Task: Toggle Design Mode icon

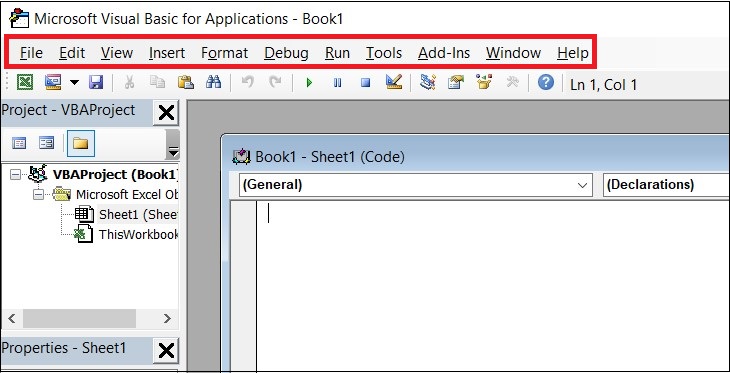Action: [394, 82]
